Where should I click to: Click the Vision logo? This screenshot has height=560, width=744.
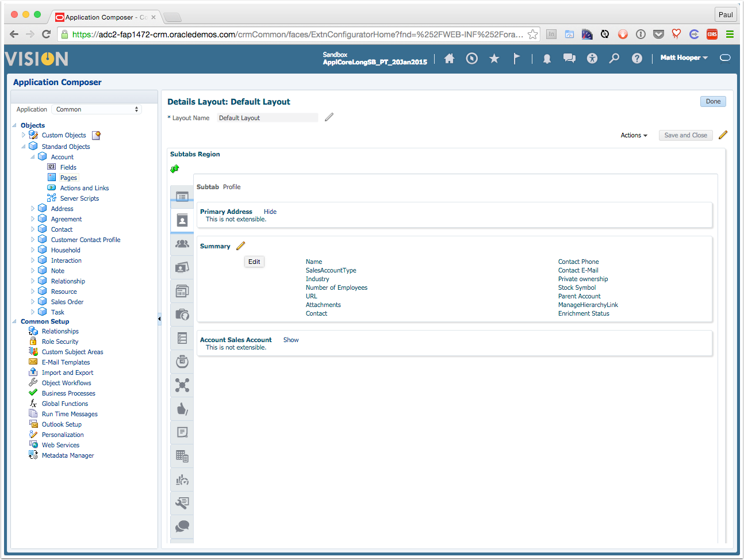point(36,59)
